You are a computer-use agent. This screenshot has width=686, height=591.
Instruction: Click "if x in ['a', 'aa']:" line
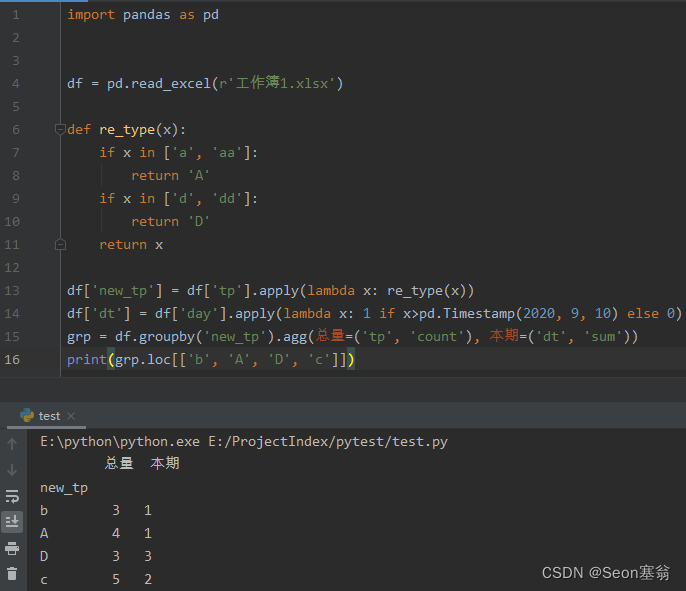click(x=179, y=153)
